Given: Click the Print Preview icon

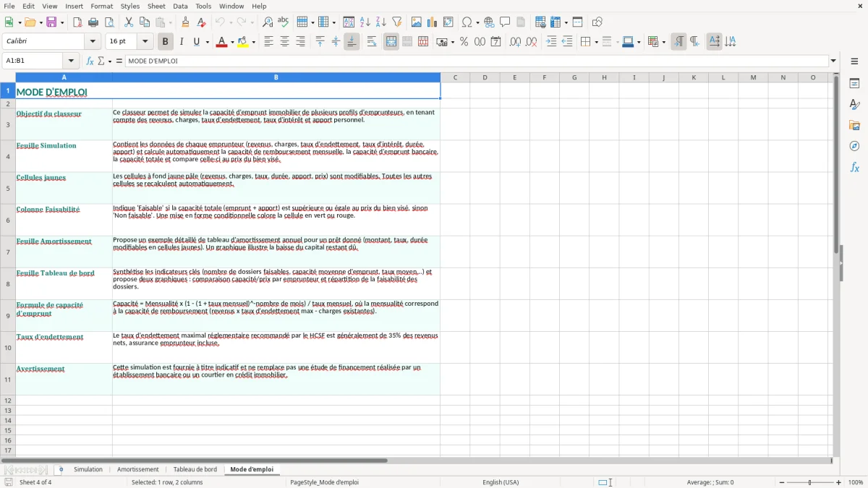Looking at the screenshot, I should click(x=109, y=22).
